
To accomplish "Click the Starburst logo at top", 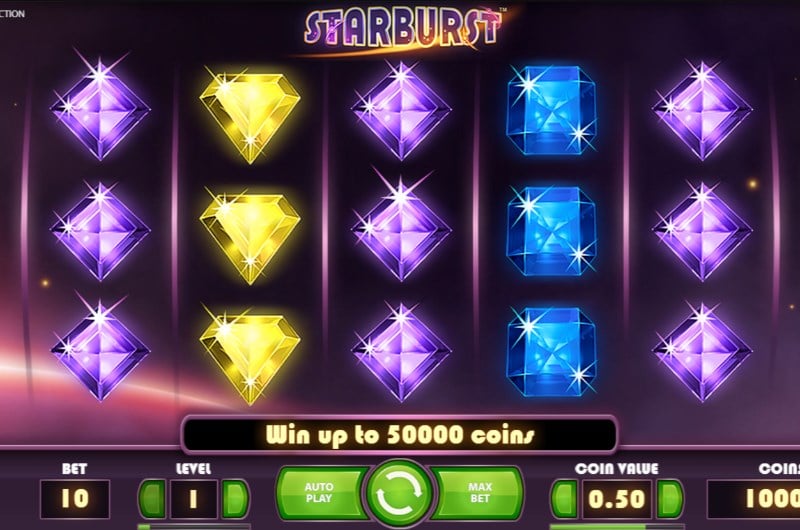I will (x=403, y=28).
